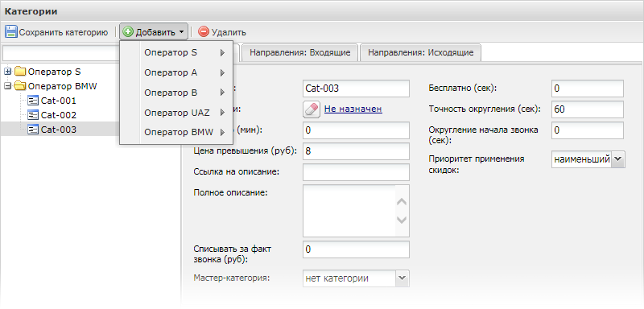Click Округление начала звонка field
Image resolution: width=644 pixels, height=309 pixels.
pos(588,130)
